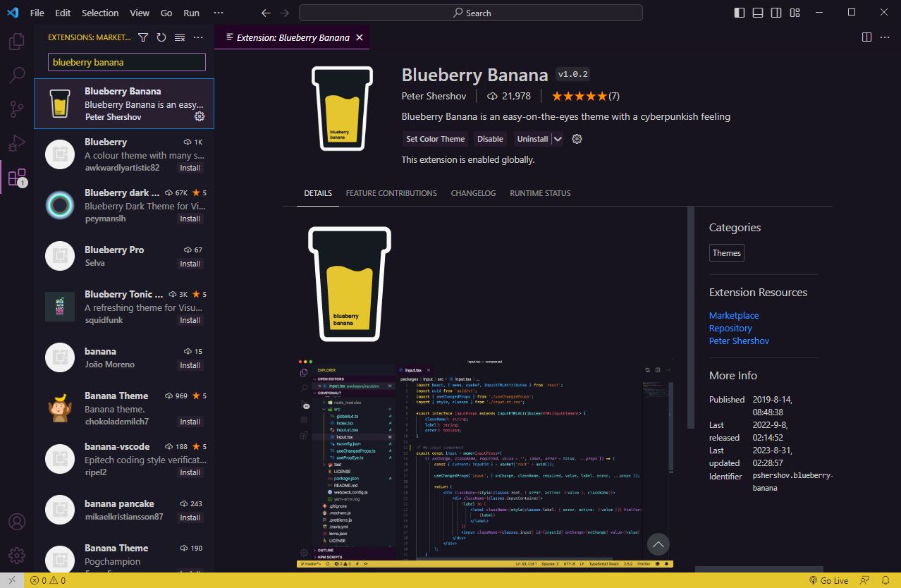Open the remote window indicator in status bar

pyautogui.click(x=12, y=580)
